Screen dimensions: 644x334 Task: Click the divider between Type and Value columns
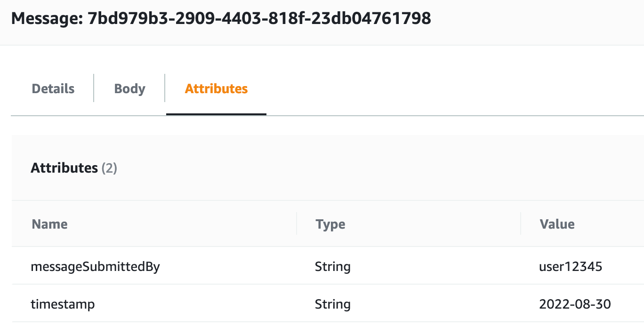520,224
